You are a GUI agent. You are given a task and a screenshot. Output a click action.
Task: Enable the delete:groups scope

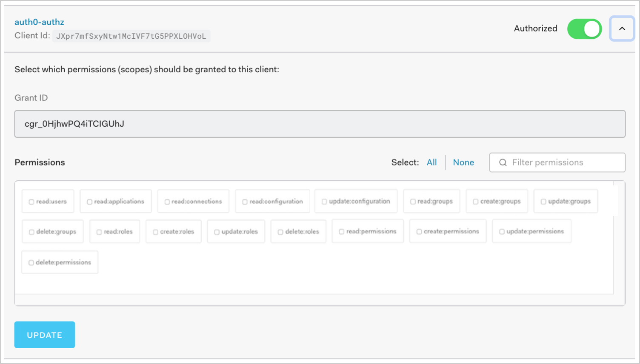pyautogui.click(x=31, y=231)
